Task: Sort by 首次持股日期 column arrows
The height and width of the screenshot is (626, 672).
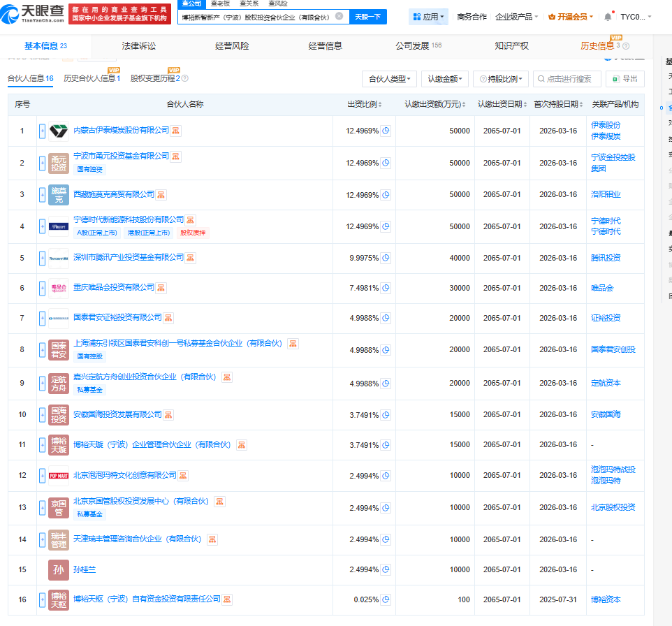Action: (581, 105)
